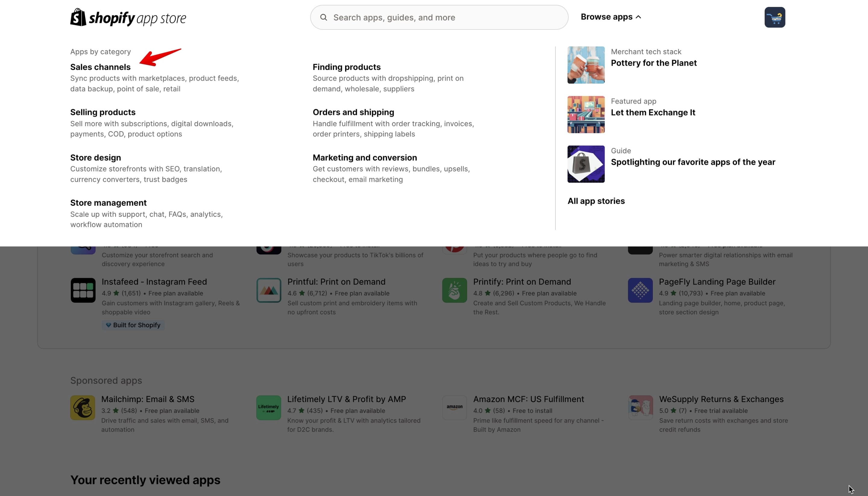The height and width of the screenshot is (496, 868).
Task: Open favorite apps guide thumbnail
Action: click(x=586, y=164)
